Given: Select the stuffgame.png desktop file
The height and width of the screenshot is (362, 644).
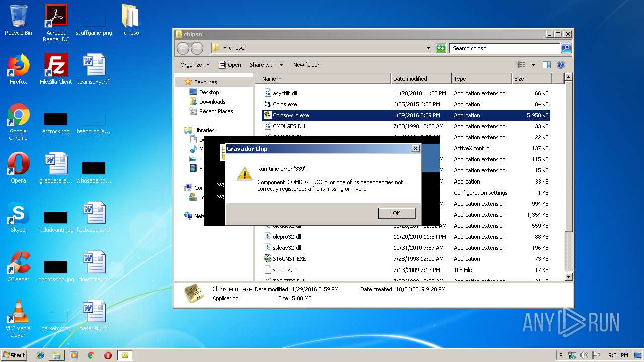Looking at the screenshot, I should [x=94, y=23].
